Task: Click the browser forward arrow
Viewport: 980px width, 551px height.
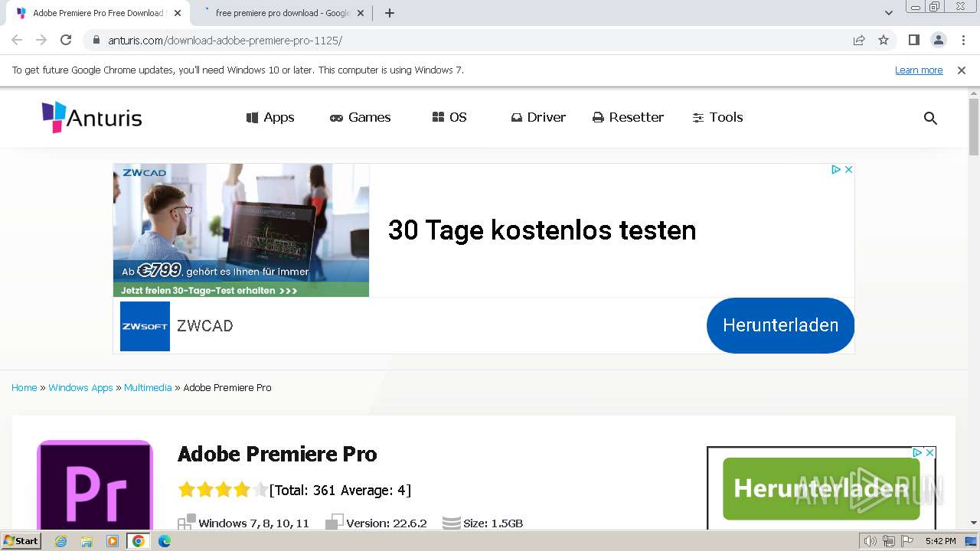Action: [41, 40]
